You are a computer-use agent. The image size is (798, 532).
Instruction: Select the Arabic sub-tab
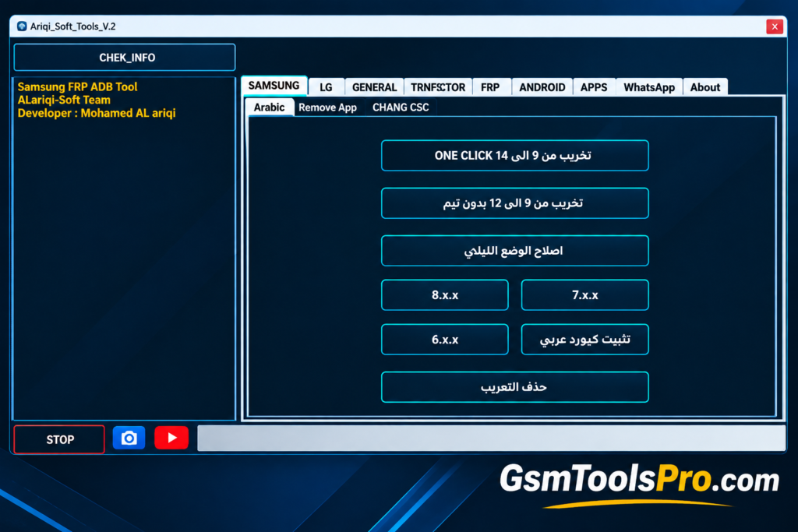click(x=269, y=107)
